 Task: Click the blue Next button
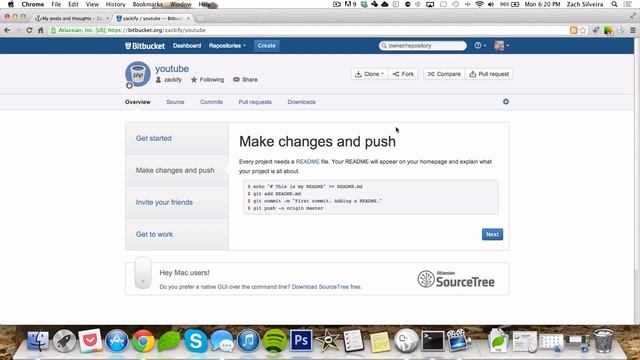[x=492, y=234]
